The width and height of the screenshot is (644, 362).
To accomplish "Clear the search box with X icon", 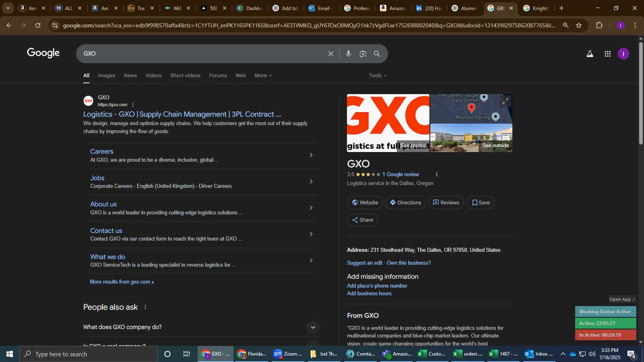I will (x=330, y=53).
